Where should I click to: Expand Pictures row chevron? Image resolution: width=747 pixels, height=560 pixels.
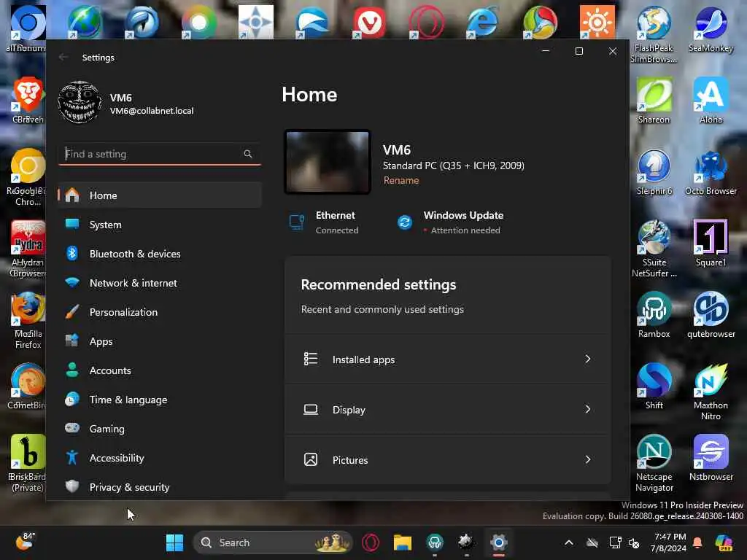587,459
